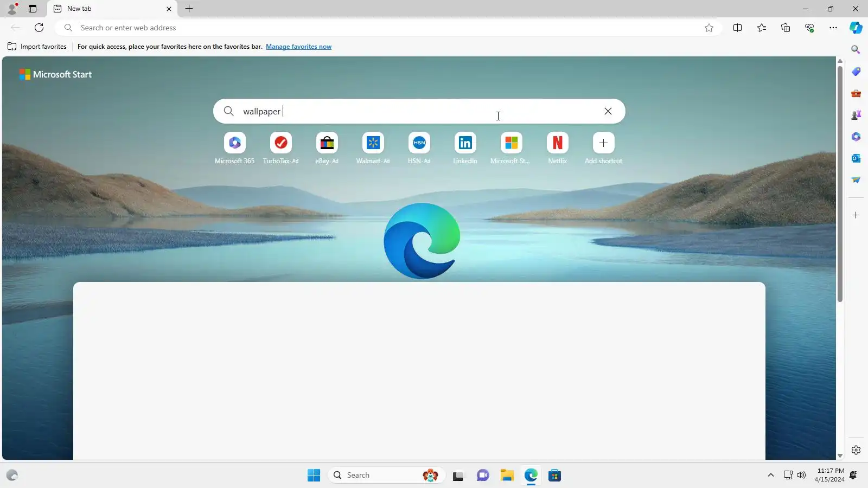Screen dimensions: 868x488
Task: Open sidebar Shopping tag
Action: click(856, 72)
